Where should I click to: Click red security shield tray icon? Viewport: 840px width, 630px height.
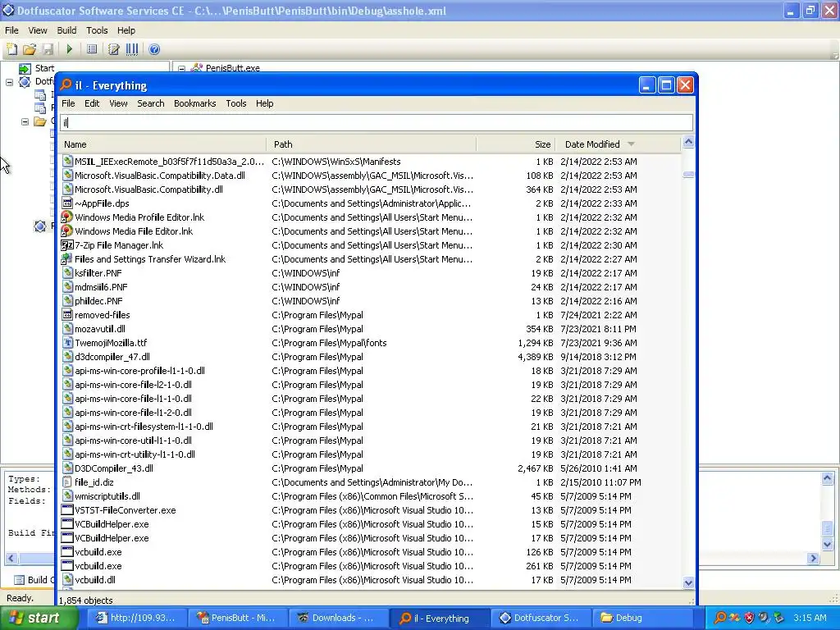point(749,619)
